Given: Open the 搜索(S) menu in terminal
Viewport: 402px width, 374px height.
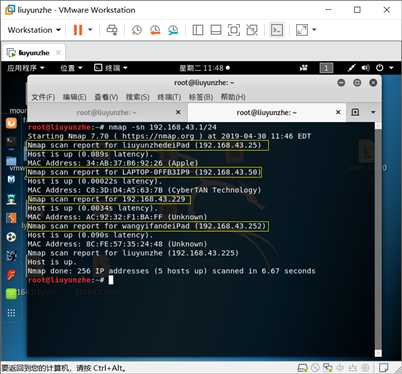Looking at the screenshot, I should pos(137,97).
